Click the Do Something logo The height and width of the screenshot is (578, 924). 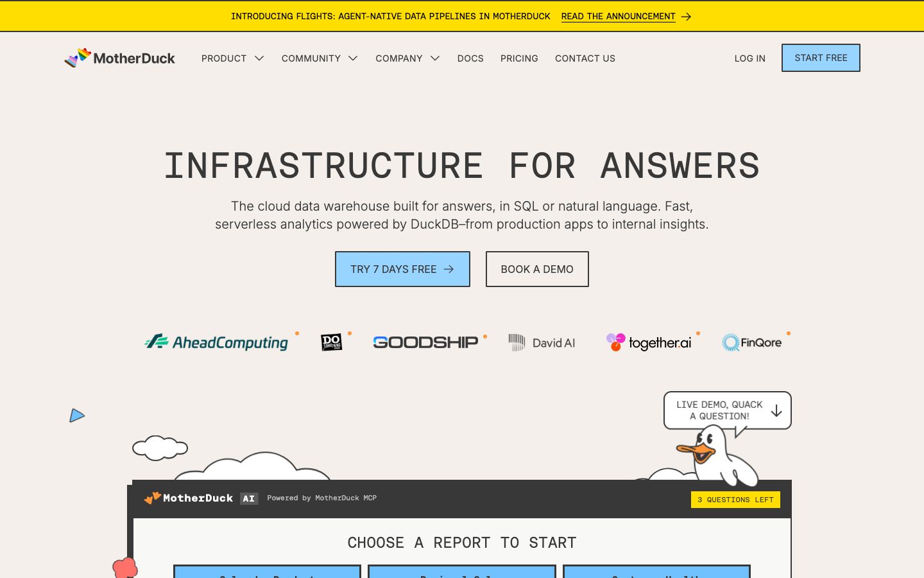pos(332,342)
